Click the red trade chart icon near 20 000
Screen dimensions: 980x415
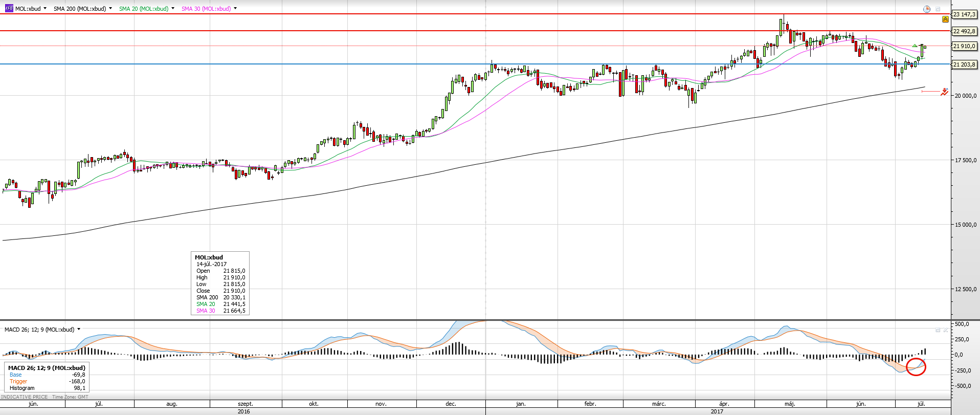(944, 92)
